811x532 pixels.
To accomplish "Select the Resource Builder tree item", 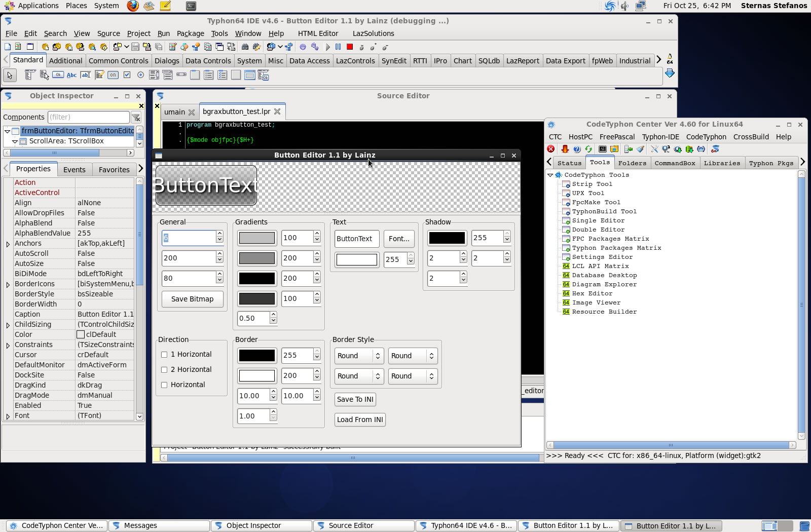I will 604,312.
